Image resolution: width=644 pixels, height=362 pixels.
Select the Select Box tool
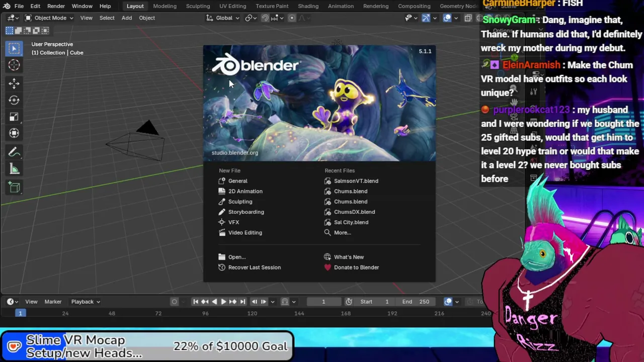tap(14, 48)
